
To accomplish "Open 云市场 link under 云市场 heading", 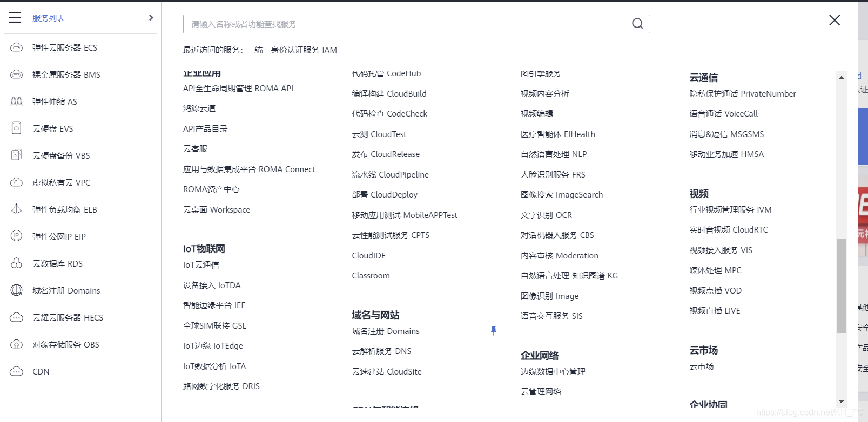I will pos(702,366).
